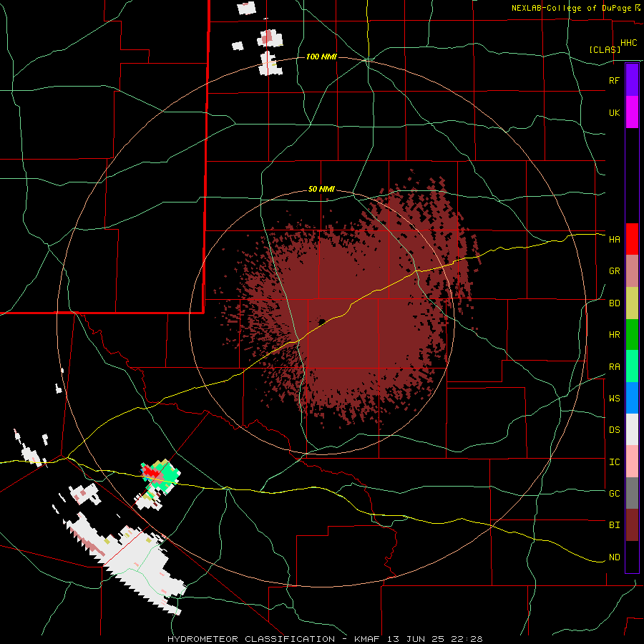Viewport: 644px width, 644px height.
Task: Select the gray GC ground clutter swatch
Action: click(x=632, y=493)
